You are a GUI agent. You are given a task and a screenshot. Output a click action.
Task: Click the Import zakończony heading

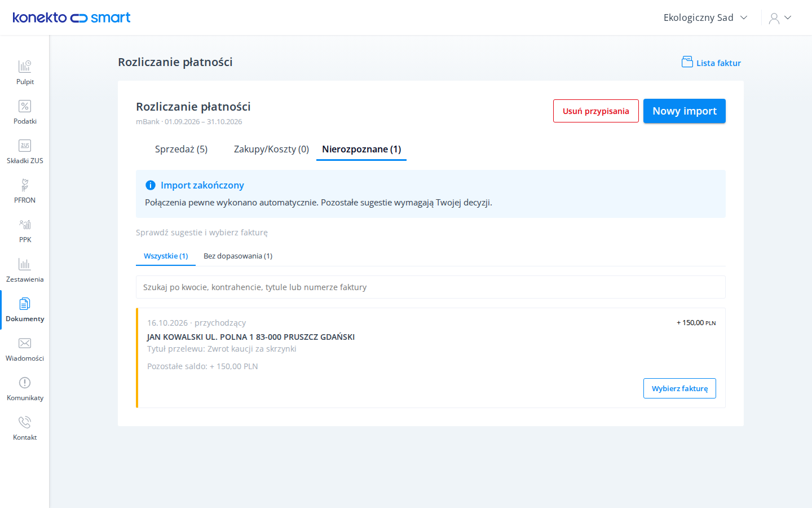[x=202, y=185]
